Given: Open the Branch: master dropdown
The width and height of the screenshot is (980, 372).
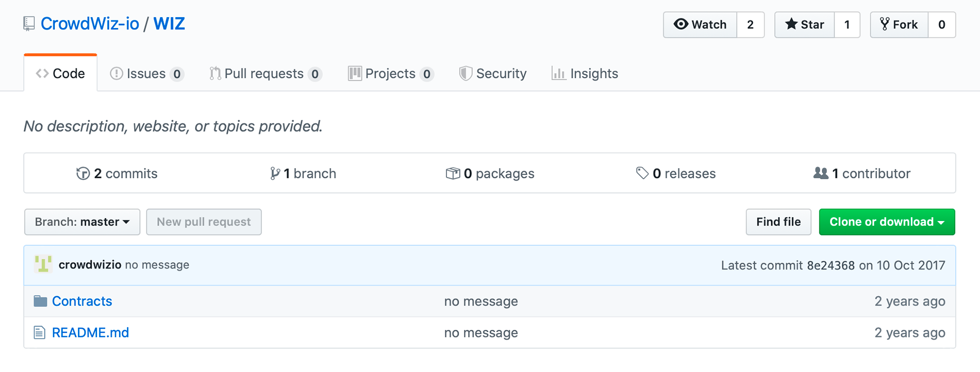Looking at the screenshot, I should (82, 222).
